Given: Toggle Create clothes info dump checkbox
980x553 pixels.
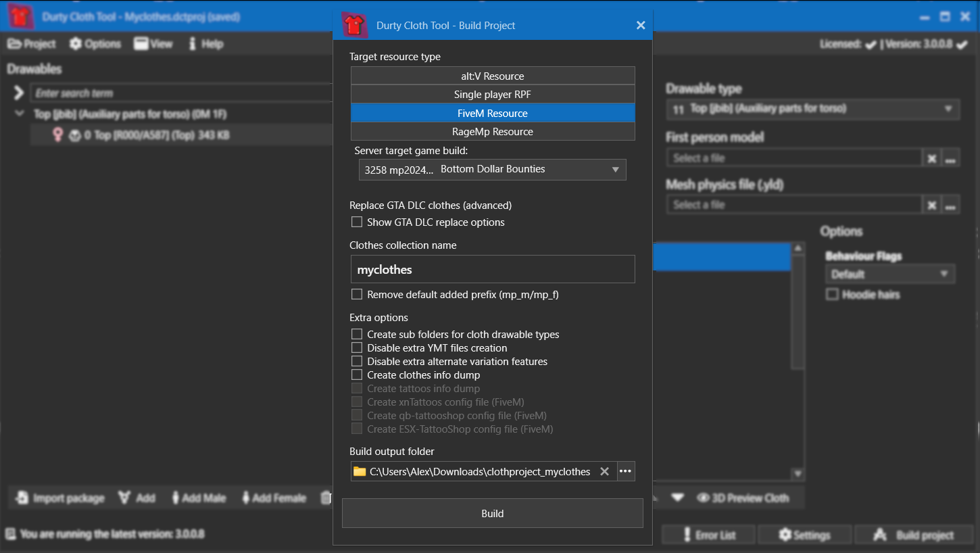Looking at the screenshot, I should tap(357, 375).
